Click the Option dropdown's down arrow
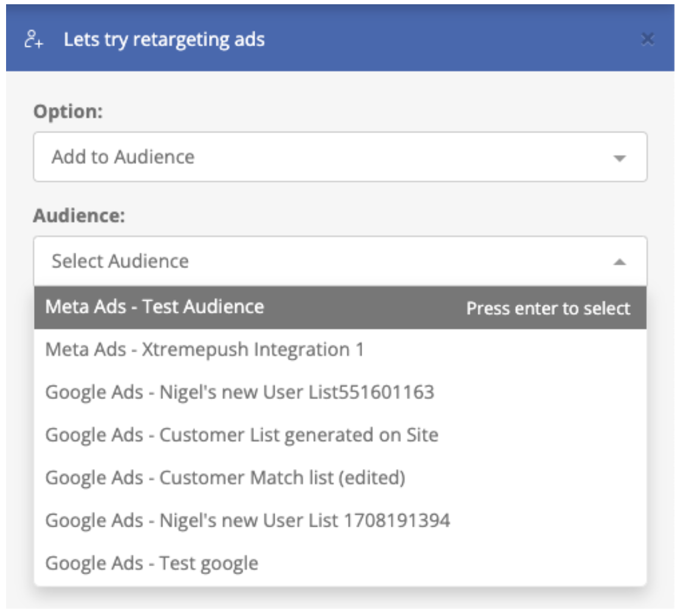Viewport: 683px width, 616px height. (619, 158)
